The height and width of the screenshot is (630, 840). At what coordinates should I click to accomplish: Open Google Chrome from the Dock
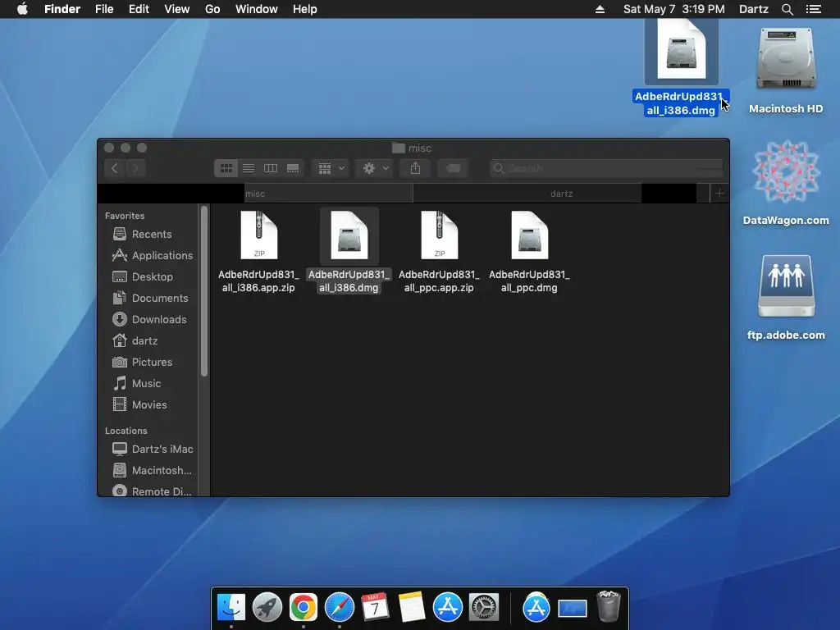click(x=304, y=607)
